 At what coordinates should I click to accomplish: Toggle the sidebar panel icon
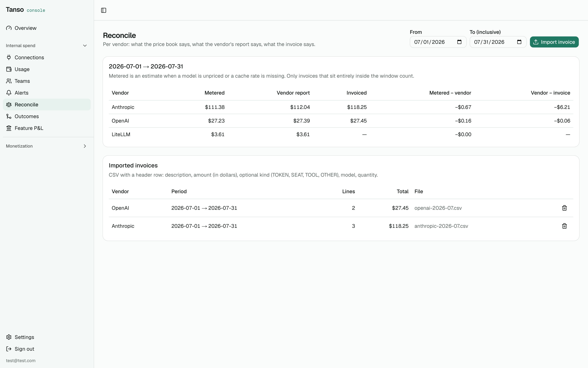[103, 10]
